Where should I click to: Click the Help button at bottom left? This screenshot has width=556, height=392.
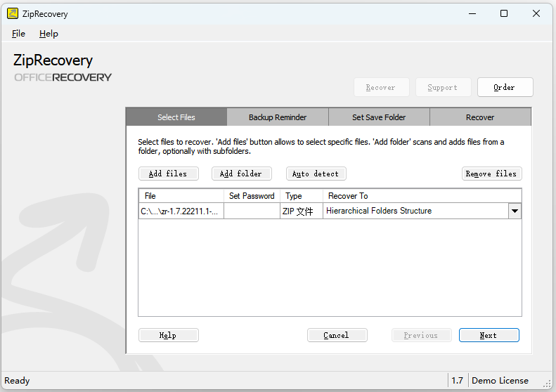click(169, 335)
